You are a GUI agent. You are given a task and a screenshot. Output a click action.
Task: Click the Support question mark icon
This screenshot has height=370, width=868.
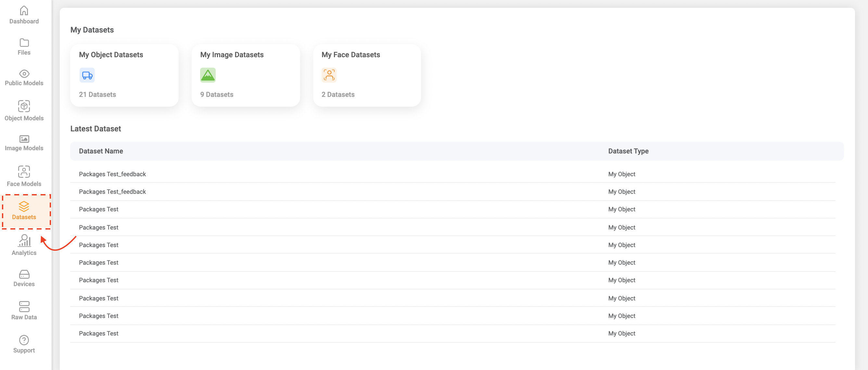click(24, 340)
